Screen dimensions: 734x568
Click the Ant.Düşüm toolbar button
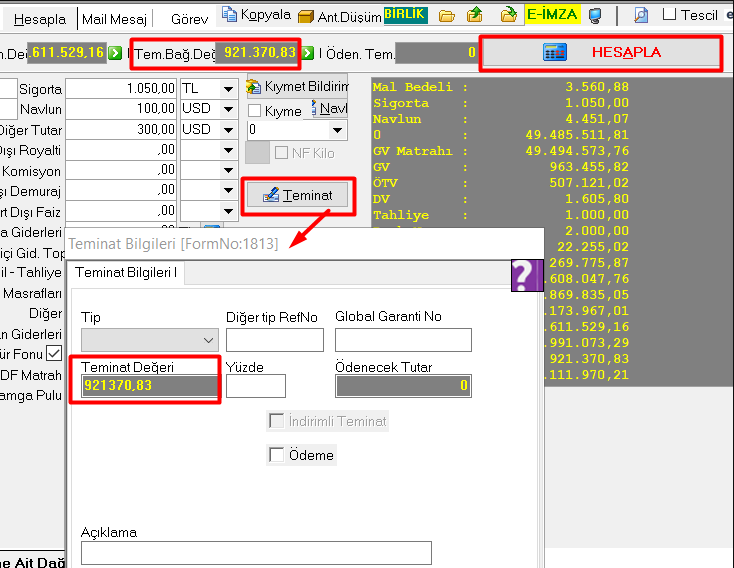(x=341, y=16)
